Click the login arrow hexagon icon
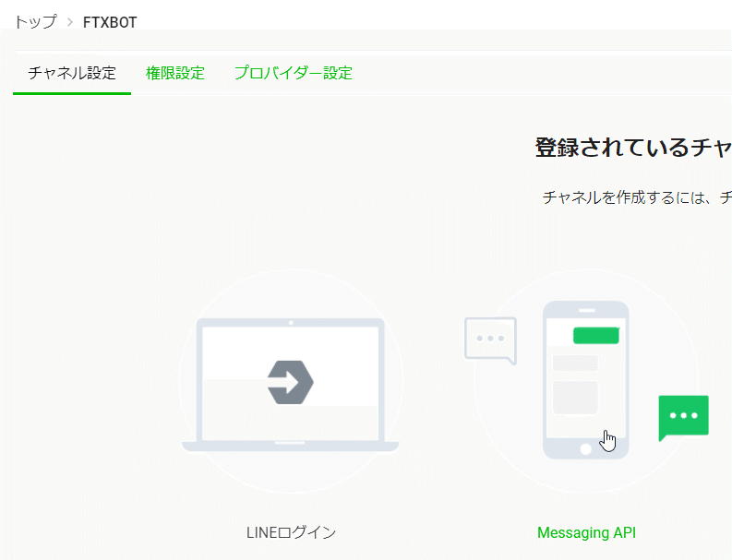Screen dimensions: 732x560 [x=291, y=383]
